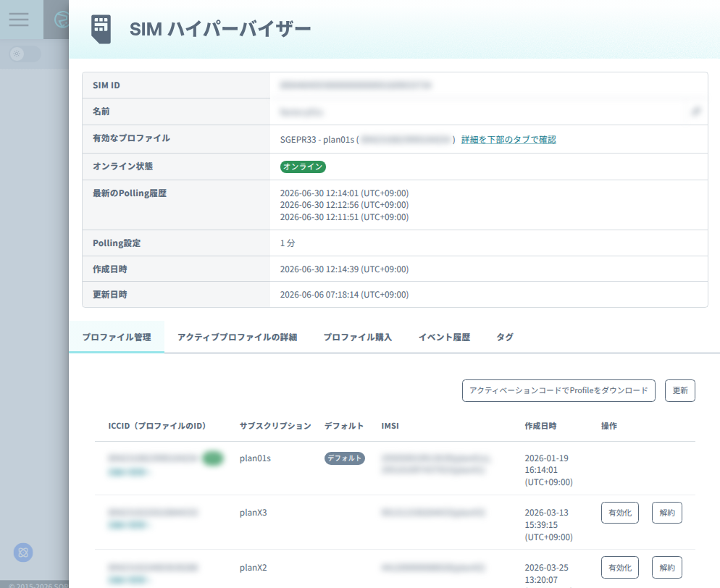Select planX3 subscription cell

click(253, 512)
